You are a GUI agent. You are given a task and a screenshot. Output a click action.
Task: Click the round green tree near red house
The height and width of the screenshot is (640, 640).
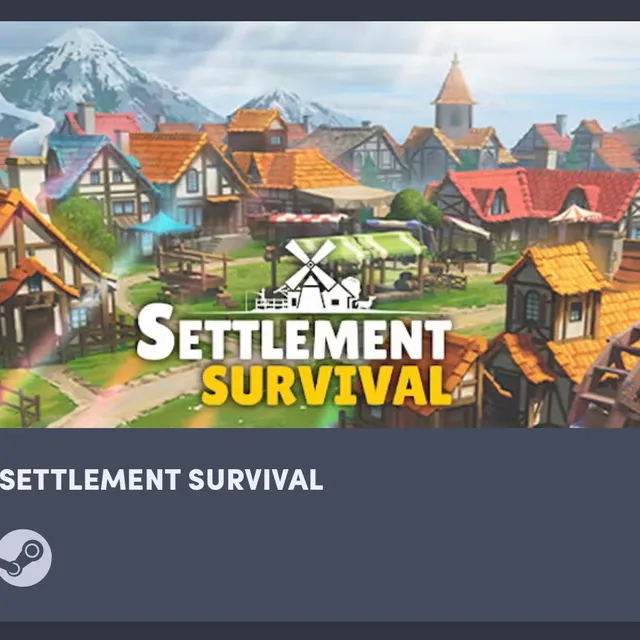pos(414,208)
